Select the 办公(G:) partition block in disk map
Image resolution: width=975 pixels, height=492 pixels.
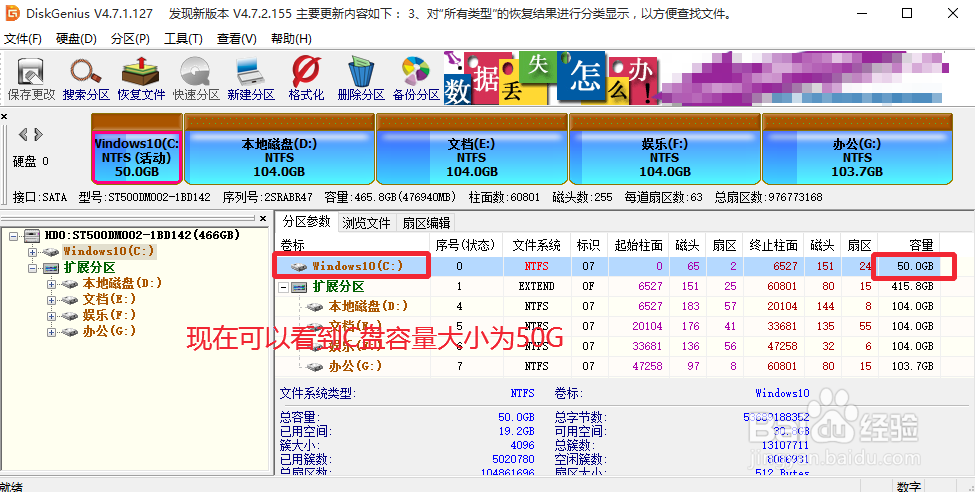[x=857, y=149]
